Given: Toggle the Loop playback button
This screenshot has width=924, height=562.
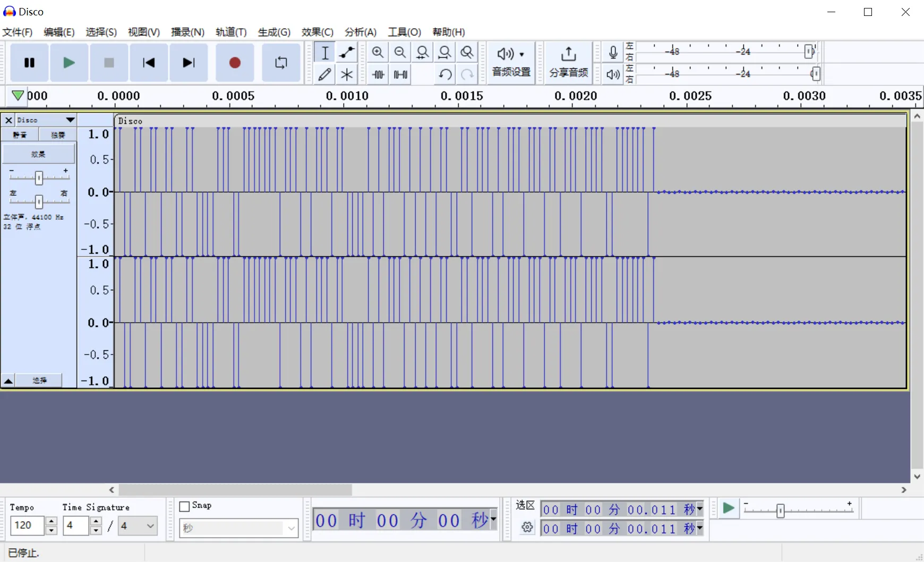Looking at the screenshot, I should tap(281, 63).
